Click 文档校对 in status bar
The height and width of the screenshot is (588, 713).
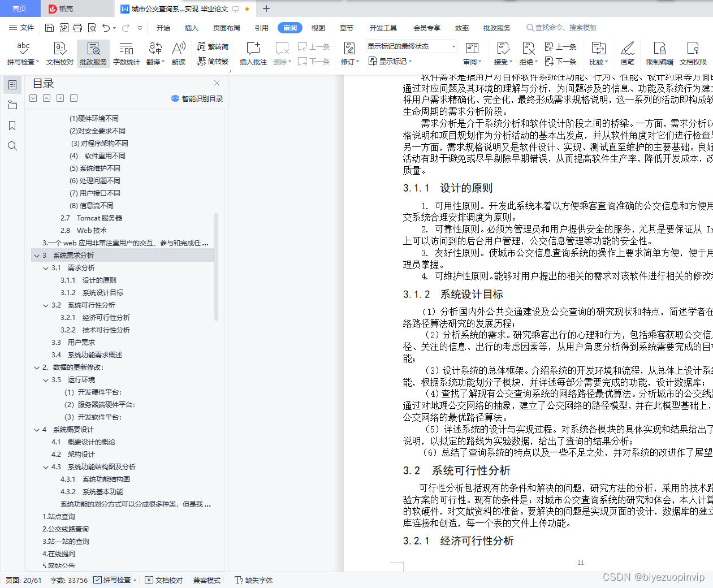pos(164,580)
